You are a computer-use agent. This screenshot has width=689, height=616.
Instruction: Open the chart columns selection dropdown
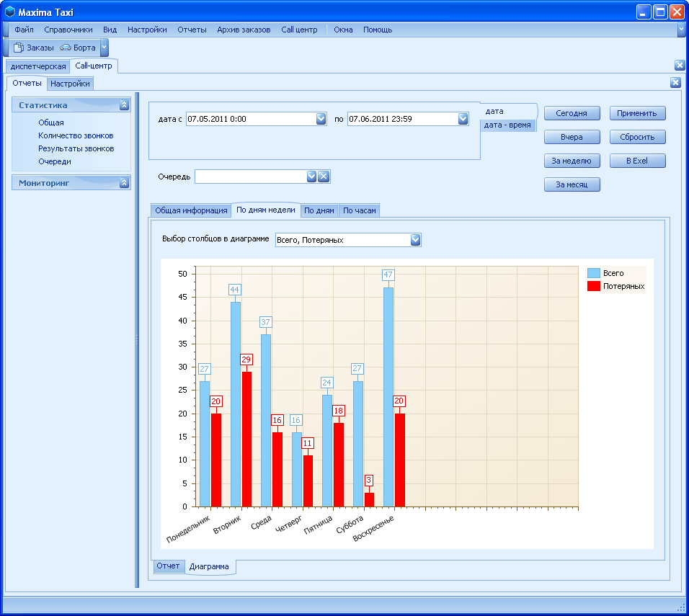pos(415,240)
